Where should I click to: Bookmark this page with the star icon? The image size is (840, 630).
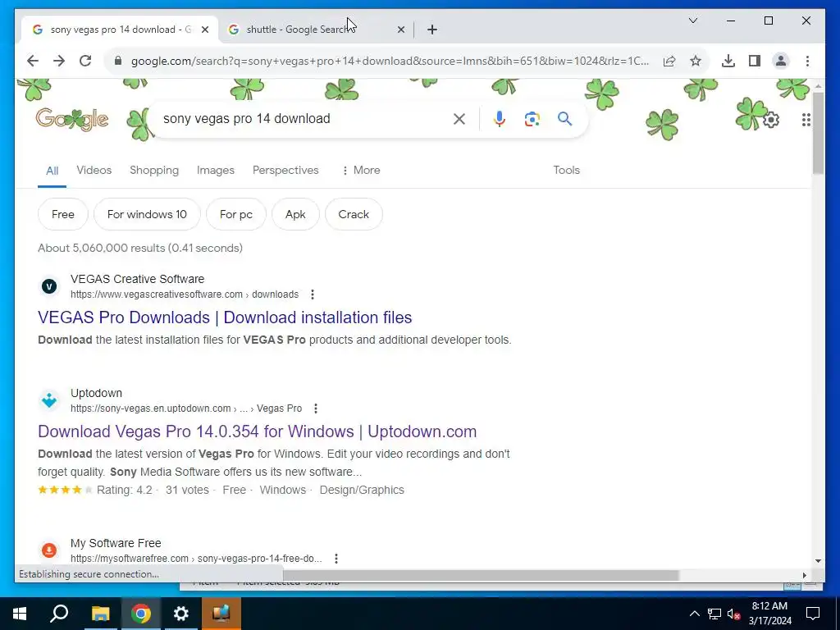[x=696, y=61]
